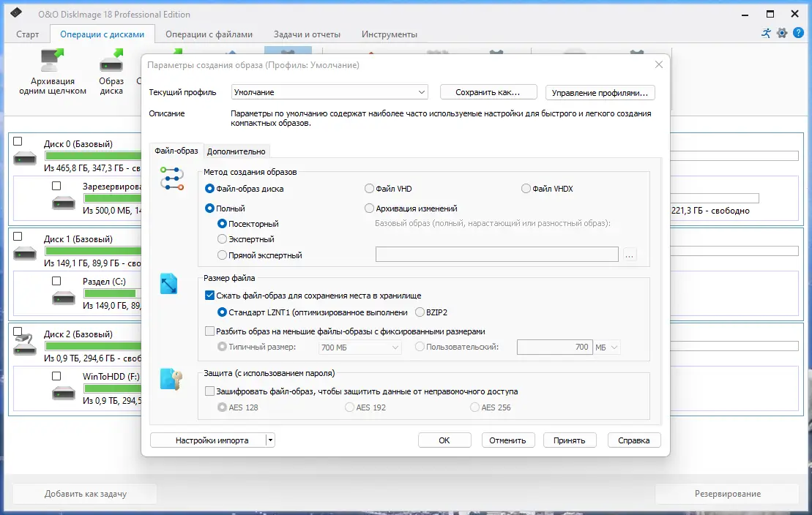Check the WinToHDD (F:) checkbox
The image size is (812, 515).
pos(56,376)
